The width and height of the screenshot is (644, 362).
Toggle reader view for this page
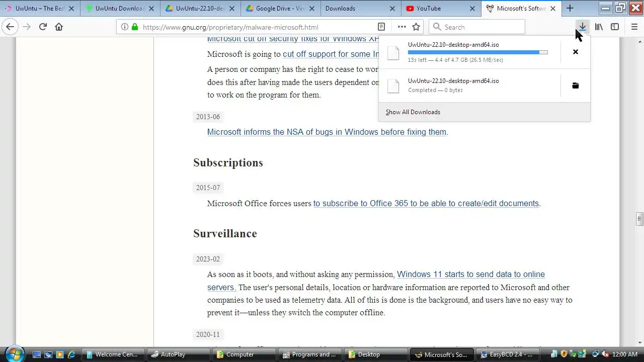tap(381, 27)
